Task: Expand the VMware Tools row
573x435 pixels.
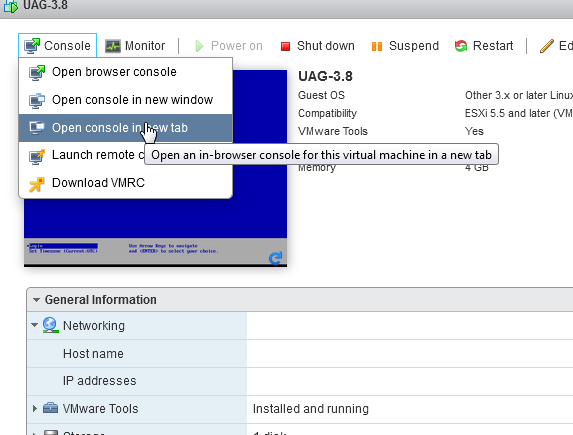Action: [35, 408]
